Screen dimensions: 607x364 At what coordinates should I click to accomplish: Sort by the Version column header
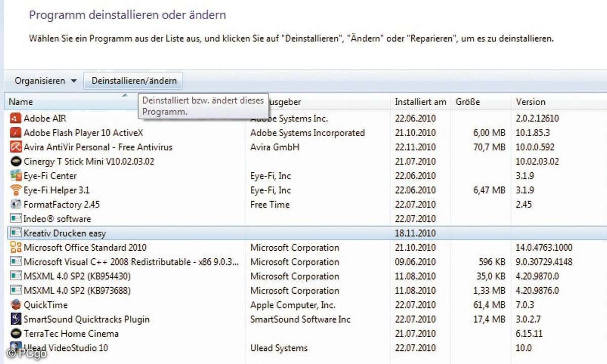[531, 102]
